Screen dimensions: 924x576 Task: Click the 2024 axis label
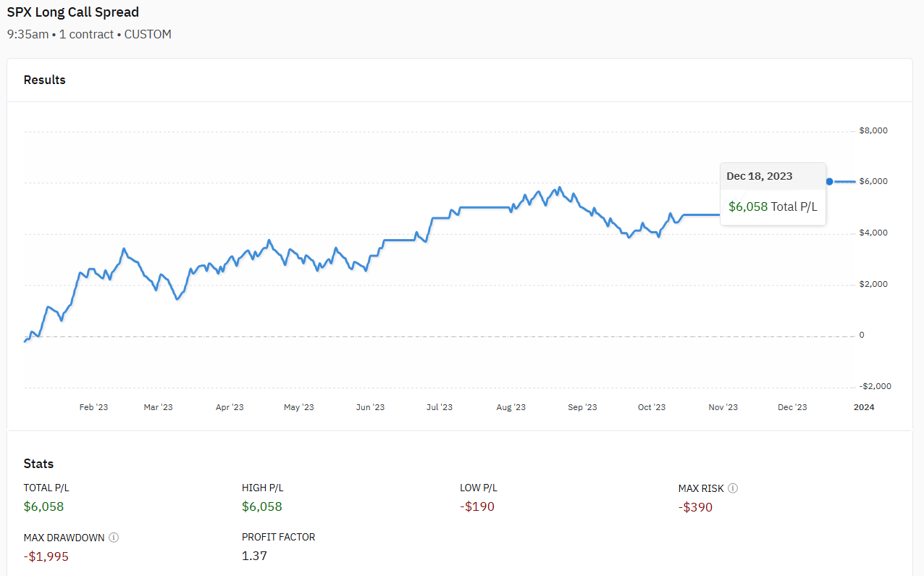tap(864, 407)
